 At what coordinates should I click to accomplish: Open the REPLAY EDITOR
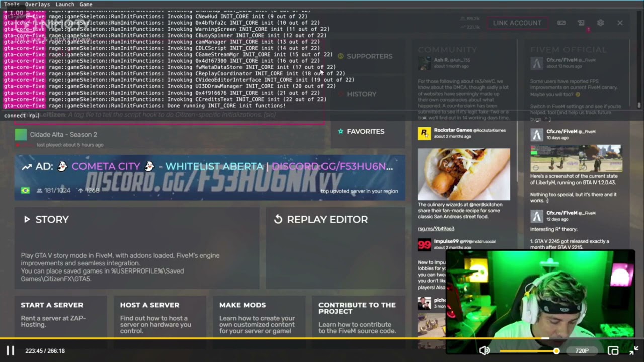pos(336,247)
